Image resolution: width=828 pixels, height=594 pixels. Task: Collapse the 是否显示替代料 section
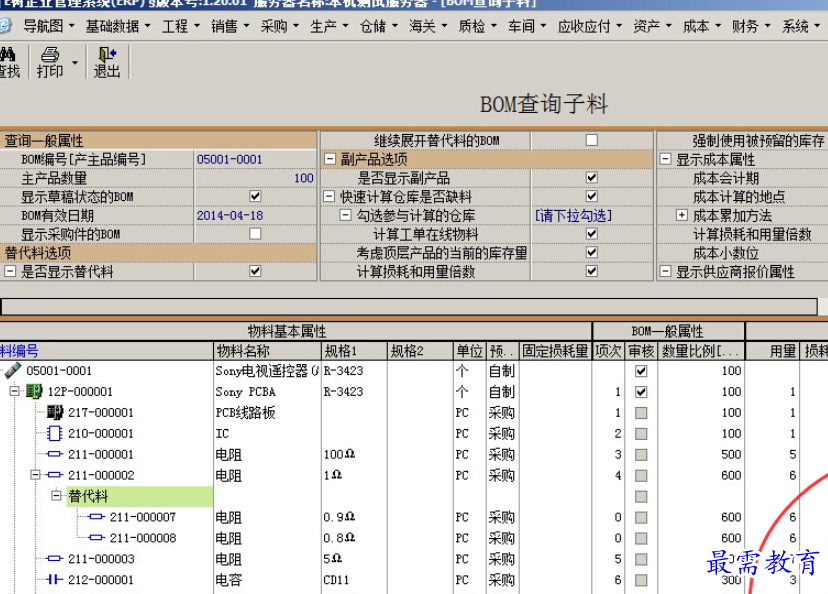(10, 271)
